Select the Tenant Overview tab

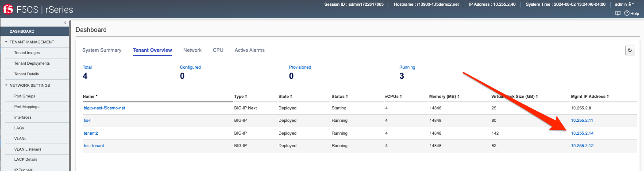152,50
